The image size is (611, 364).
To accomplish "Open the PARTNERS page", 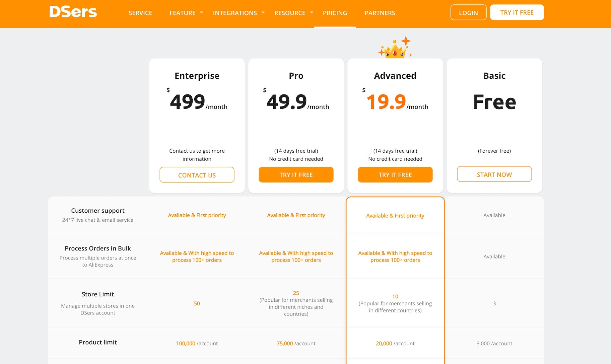I will click(x=380, y=13).
